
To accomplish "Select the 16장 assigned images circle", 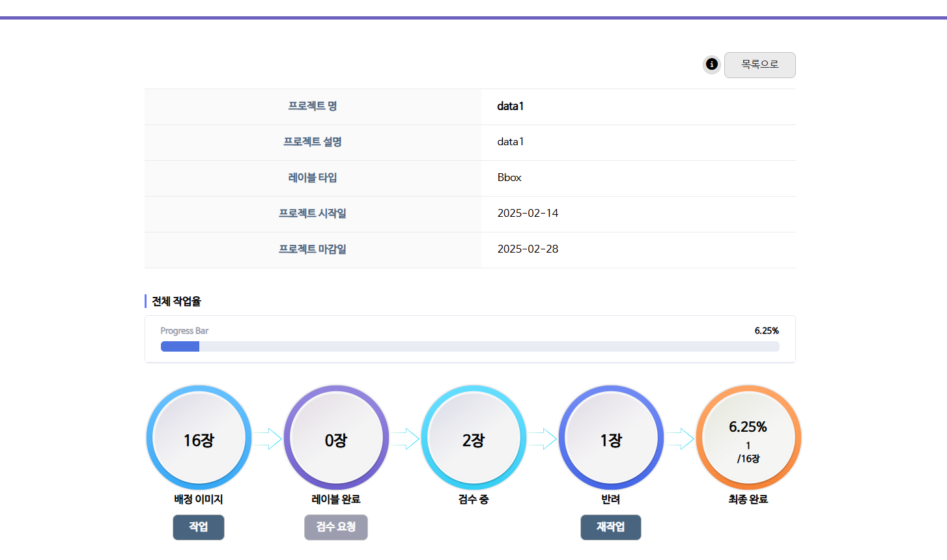I will 199,438.
